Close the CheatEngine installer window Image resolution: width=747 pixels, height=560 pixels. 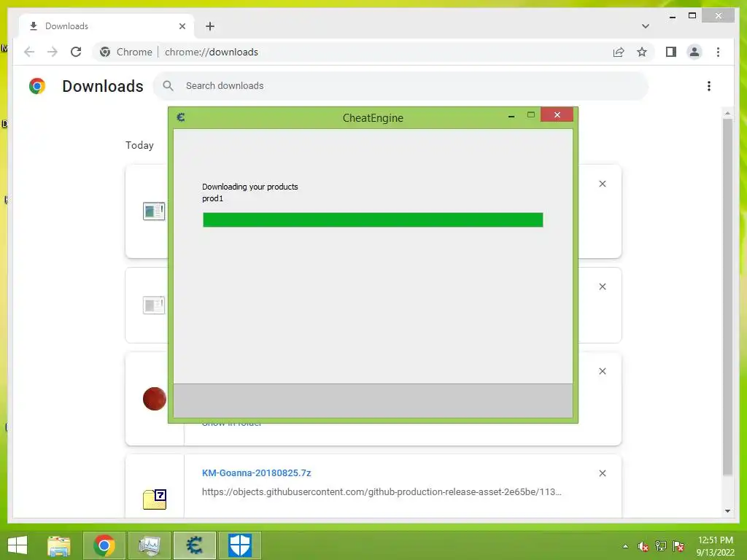coord(557,114)
